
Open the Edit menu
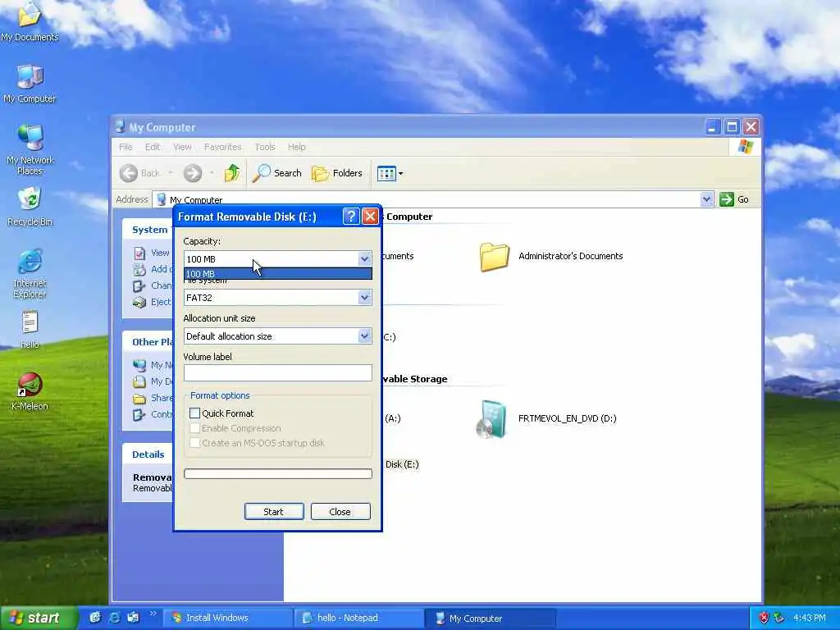coord(152,147)
